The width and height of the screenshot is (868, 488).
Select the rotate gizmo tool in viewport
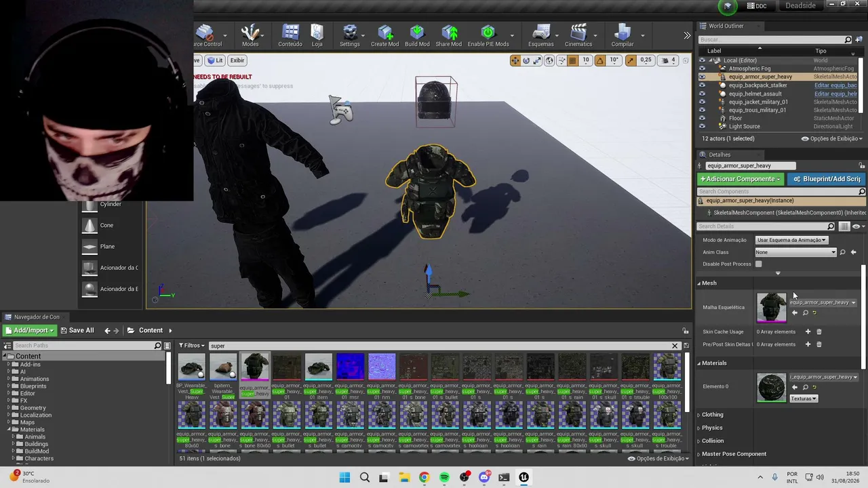tap(526, 60)
